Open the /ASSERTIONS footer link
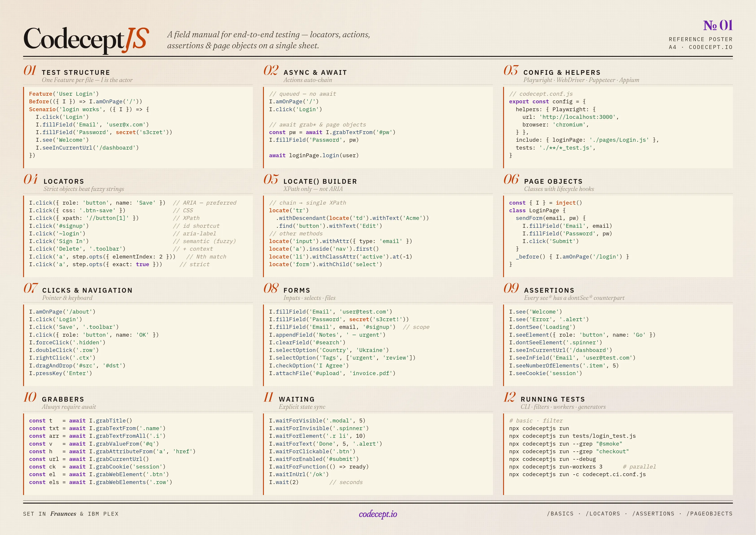Screen dimensions: 756x535 coord(653,514)
